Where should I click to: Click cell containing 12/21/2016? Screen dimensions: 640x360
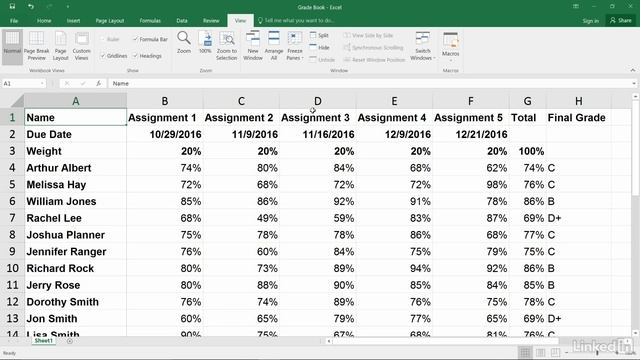(471, 134)
